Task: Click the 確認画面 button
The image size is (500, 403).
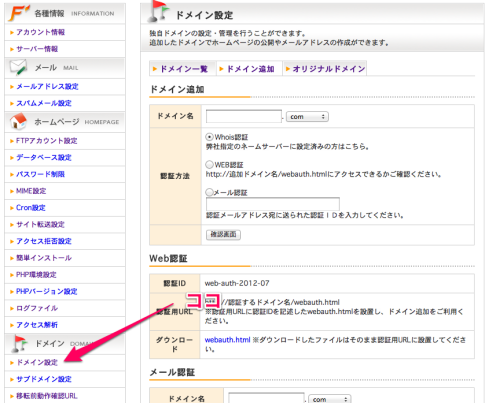Action: pyautogui.click(x=223, y=235)
